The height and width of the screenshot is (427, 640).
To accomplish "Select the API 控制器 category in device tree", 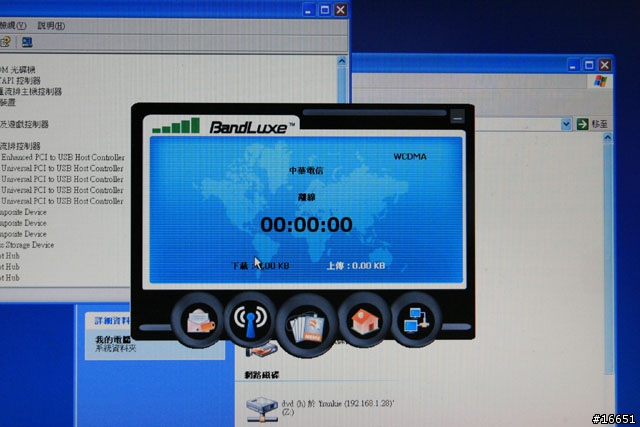I will tap(20, 80).
